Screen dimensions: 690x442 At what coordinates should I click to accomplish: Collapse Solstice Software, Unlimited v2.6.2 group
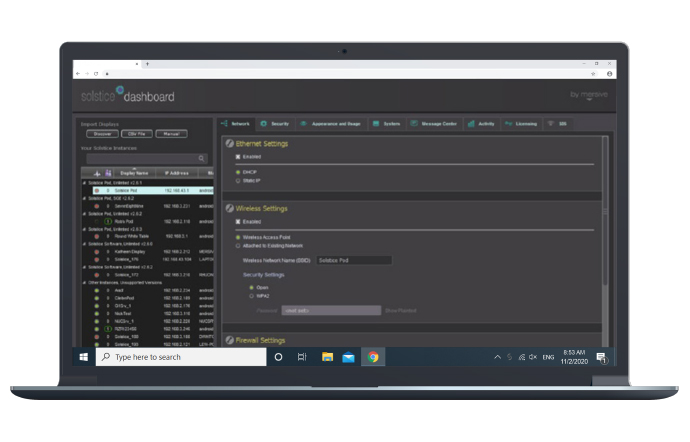(x=84, y=267)
